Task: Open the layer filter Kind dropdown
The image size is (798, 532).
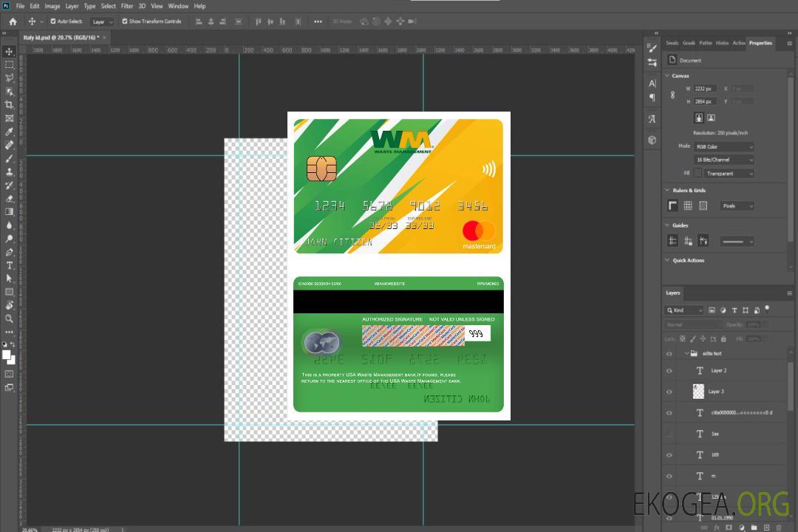Action: [x=684, y=310]
